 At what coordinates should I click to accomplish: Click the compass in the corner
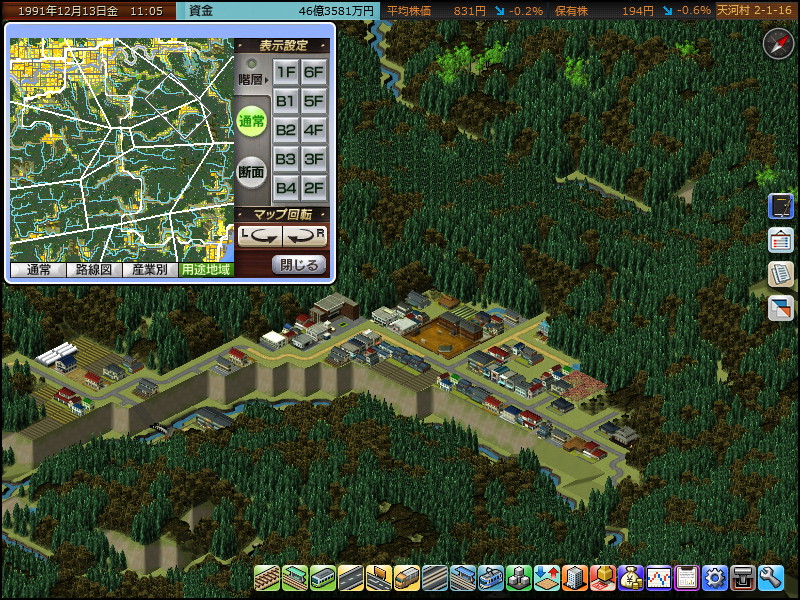coord(779,44)
